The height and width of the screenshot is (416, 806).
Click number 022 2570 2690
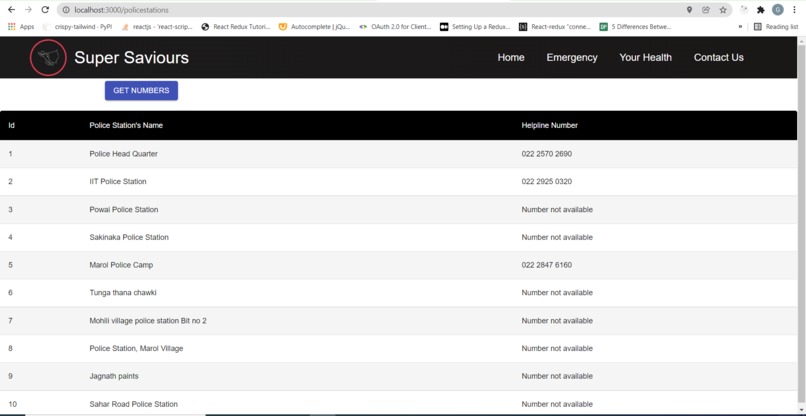click(x=546, y=154)
